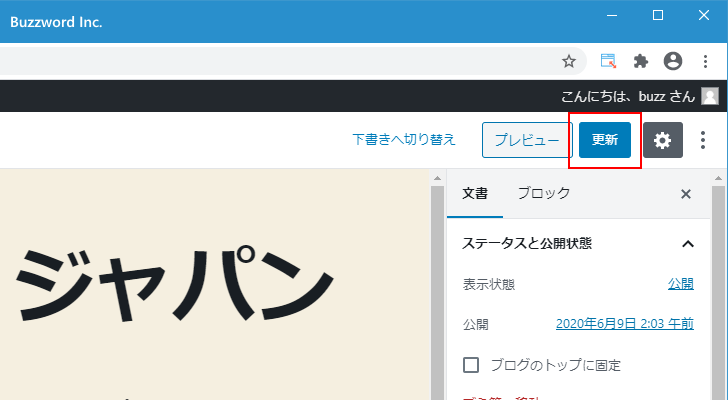Switch to the 文書 tab
This screenshot has height=400, width=728.
click(475, 194)
